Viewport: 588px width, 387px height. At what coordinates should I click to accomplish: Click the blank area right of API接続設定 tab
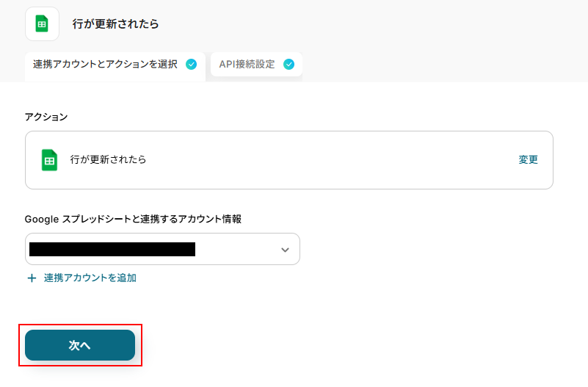pos(440,65)
